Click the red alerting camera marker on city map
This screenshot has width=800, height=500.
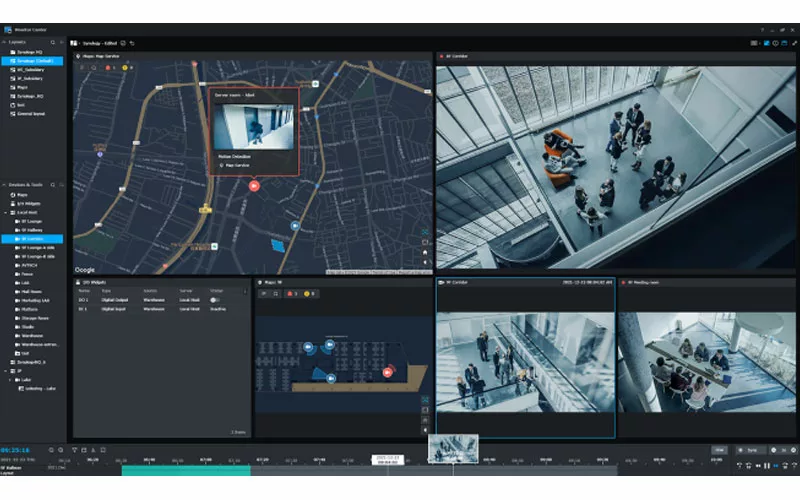254,186
